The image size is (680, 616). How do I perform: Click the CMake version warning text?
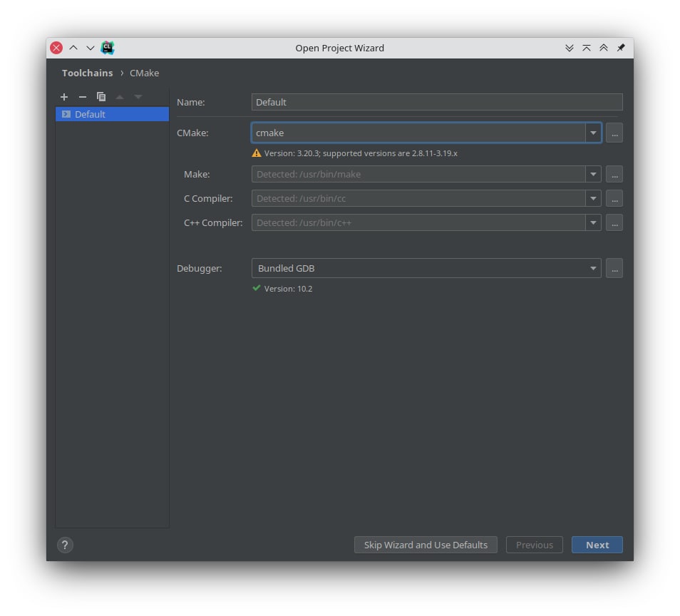click(x=361, y=153)
